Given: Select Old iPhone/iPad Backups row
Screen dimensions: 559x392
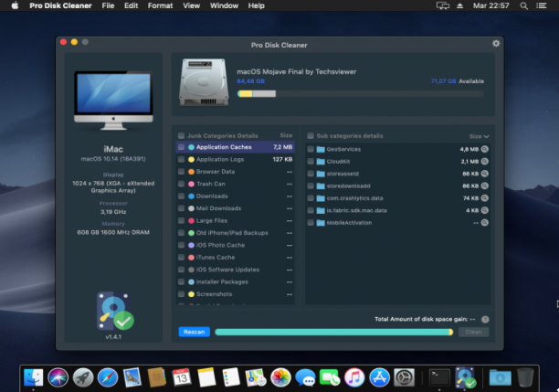Looking at the screenshot, I should [236, 233].
